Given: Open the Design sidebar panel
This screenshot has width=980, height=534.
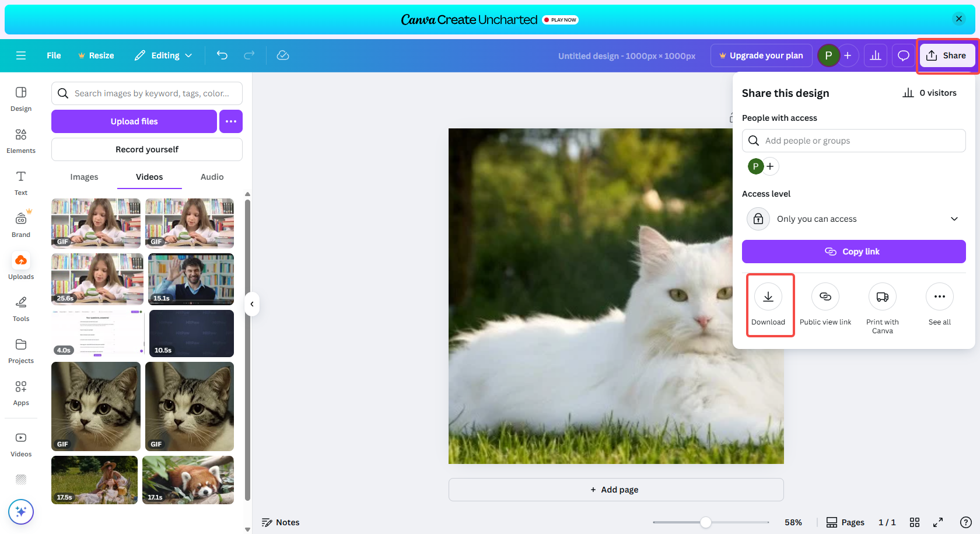Looking at the screenshot, I should click(x=21, y=99).
